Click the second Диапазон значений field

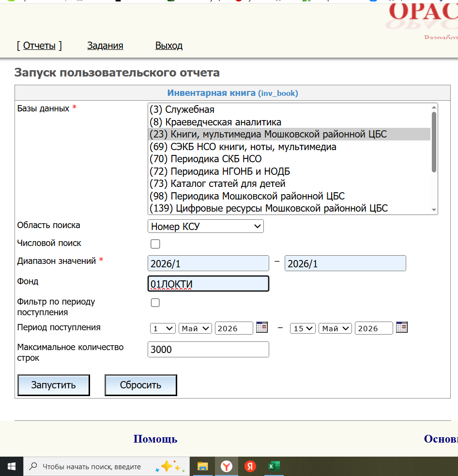(345, 263)
